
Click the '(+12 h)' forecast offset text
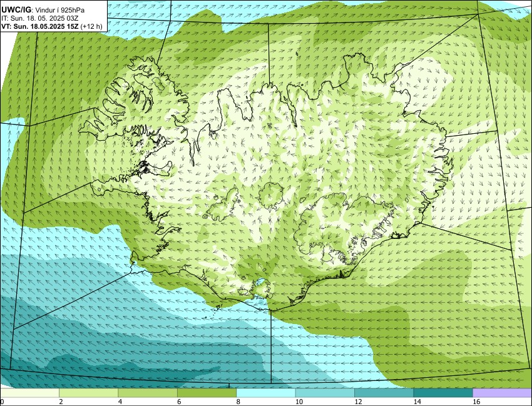(91, 26)
